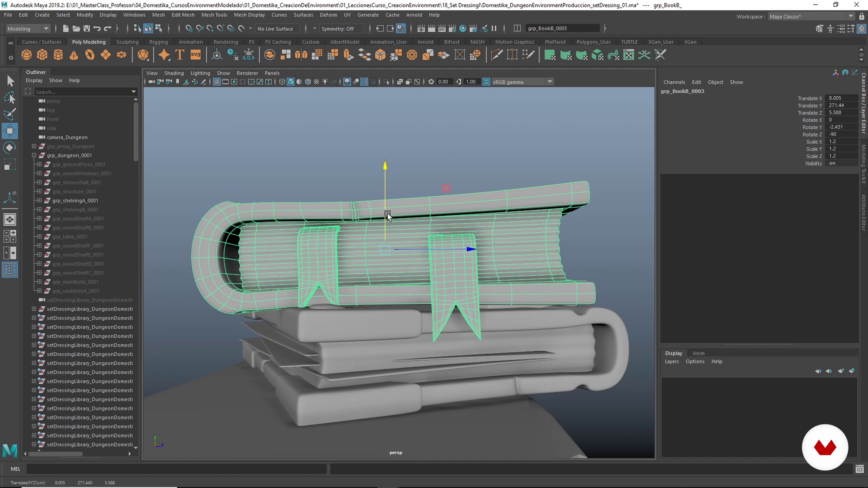This screenshot has width=868, height=488.
Task: Switch to the Anim layer tab
Action: coord(698,353)
